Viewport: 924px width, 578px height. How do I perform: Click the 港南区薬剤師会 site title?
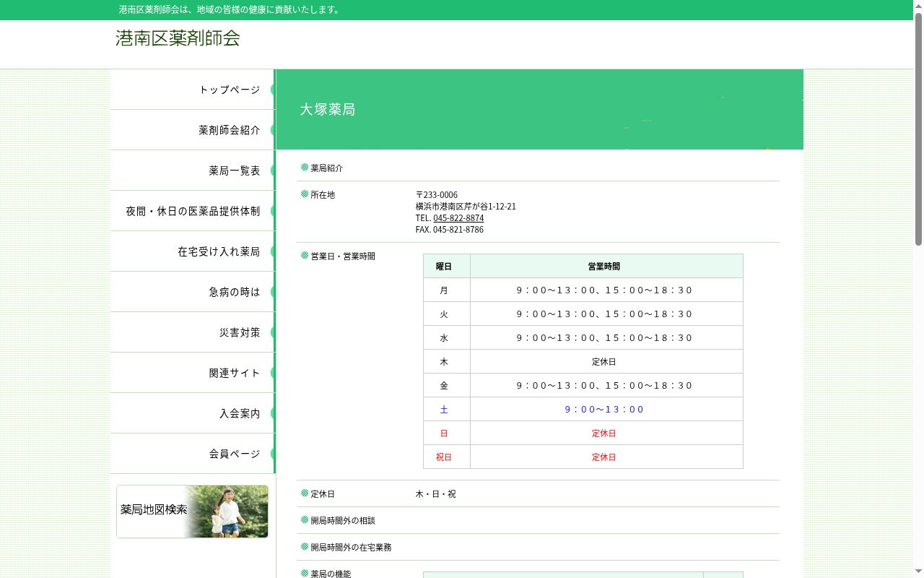[178, 38]
